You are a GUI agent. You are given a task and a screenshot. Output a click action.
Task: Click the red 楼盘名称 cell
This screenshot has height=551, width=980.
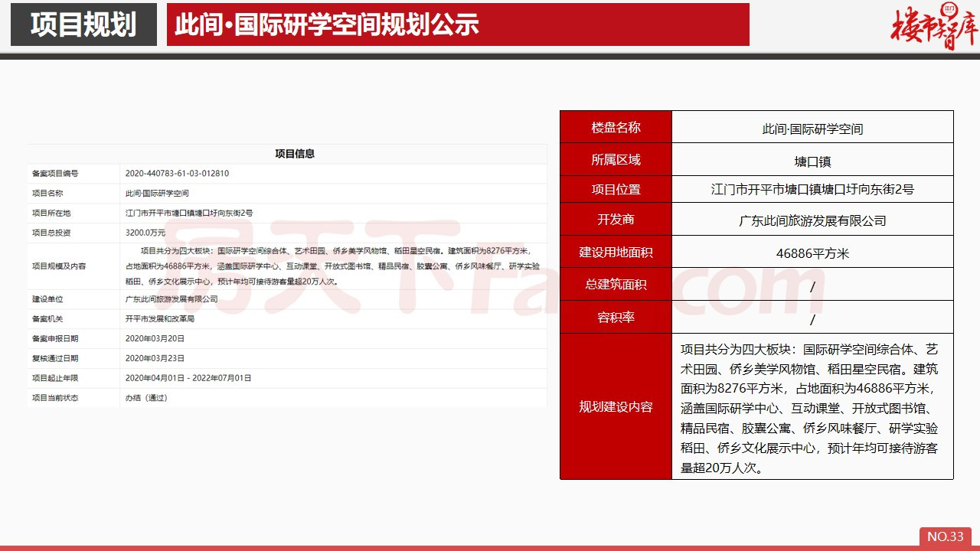point(616,127)
